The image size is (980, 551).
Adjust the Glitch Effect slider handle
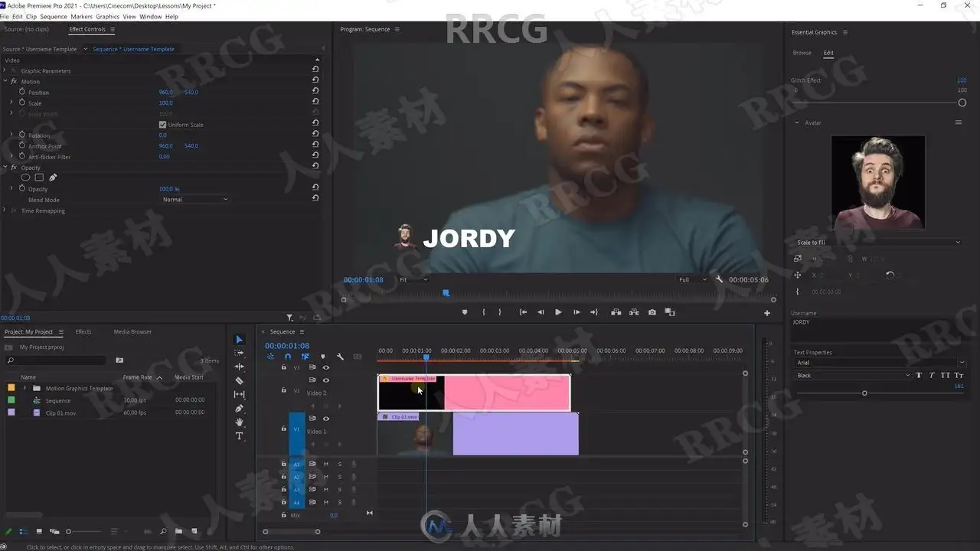point(962,103)
